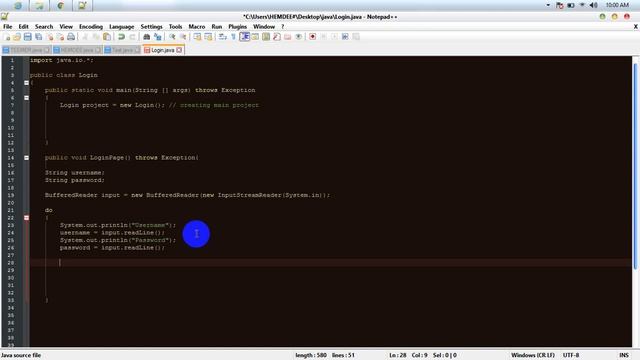Image resolution: width=640 pixels, height=360 pixels.
Task: Click the Save Recorded Macro icon
Action: (x=356, y=37)
